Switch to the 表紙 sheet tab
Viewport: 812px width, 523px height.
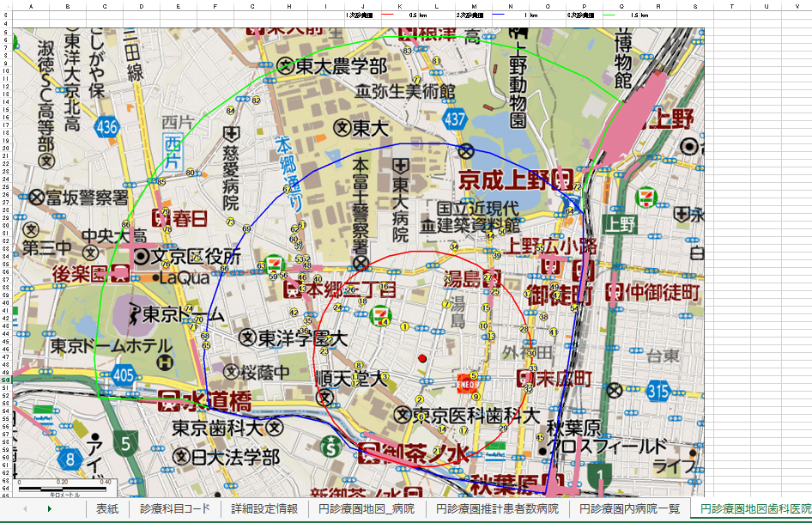pyautogui.click(x=107, y=509)
